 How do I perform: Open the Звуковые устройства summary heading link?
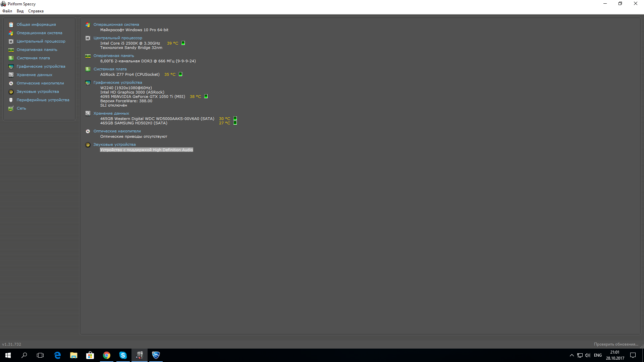pos(114,144)
